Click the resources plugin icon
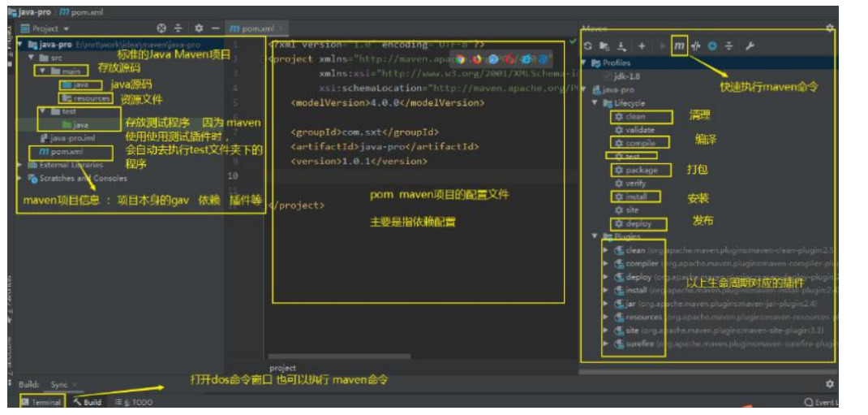Viewport: 868px width, 415px height. click(x=619, y=318)
